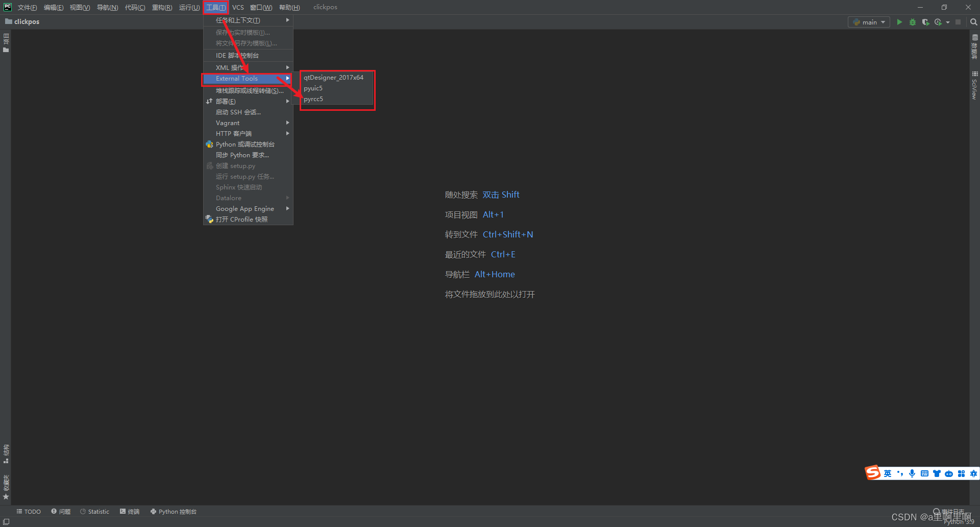The image size is (980, 527).
Task: Click Sogou skin shirt icon
Action: (x=937, y=473)
